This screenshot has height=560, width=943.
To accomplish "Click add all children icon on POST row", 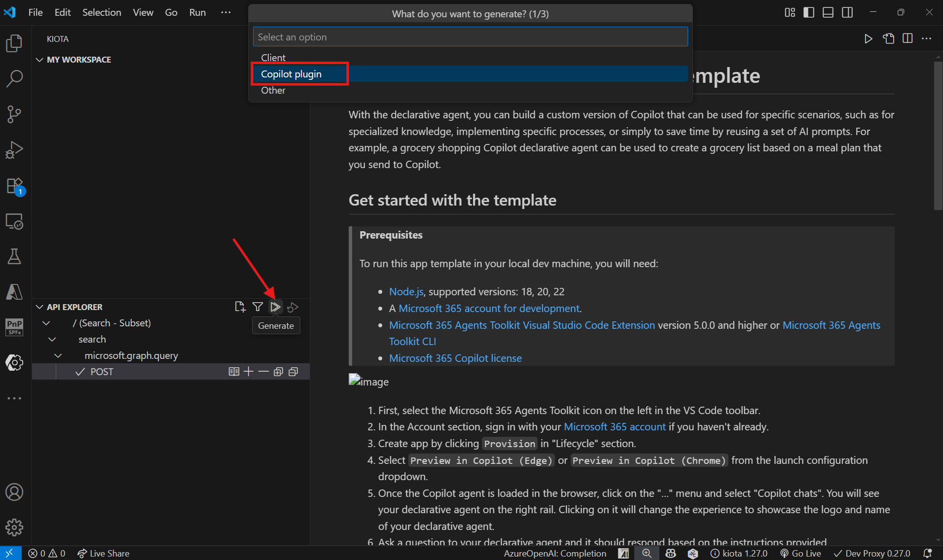I will click(278, 372).
